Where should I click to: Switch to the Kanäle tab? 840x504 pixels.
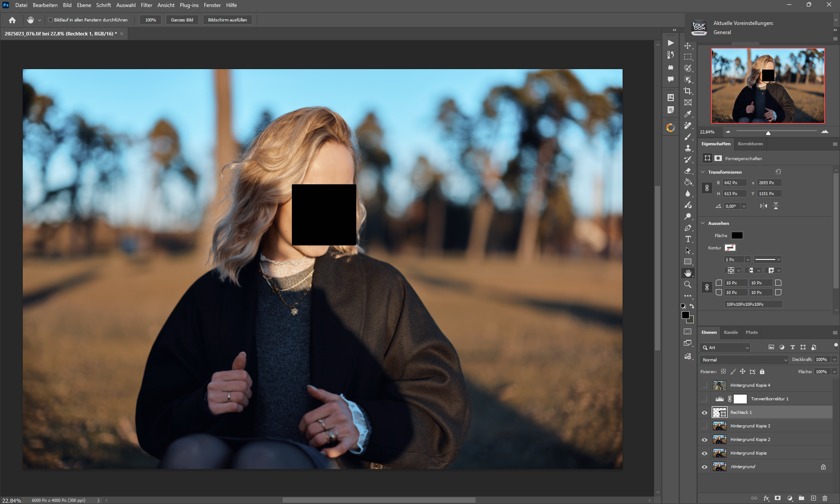731,332
